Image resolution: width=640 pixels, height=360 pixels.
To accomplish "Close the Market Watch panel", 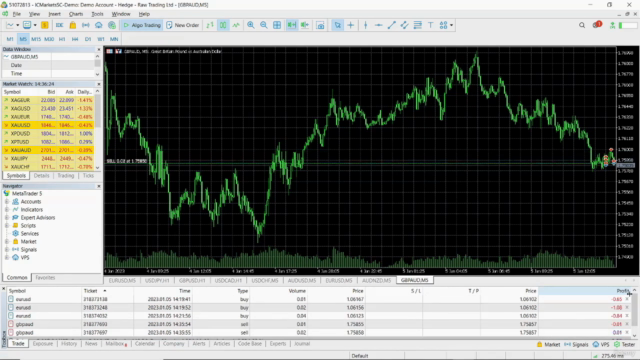I will point(98,84).
